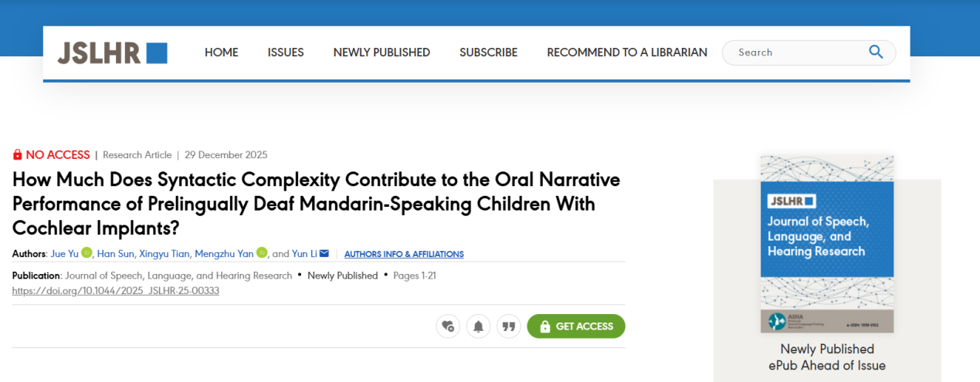Open author Xingyu Tian's link

pos(164,253)
